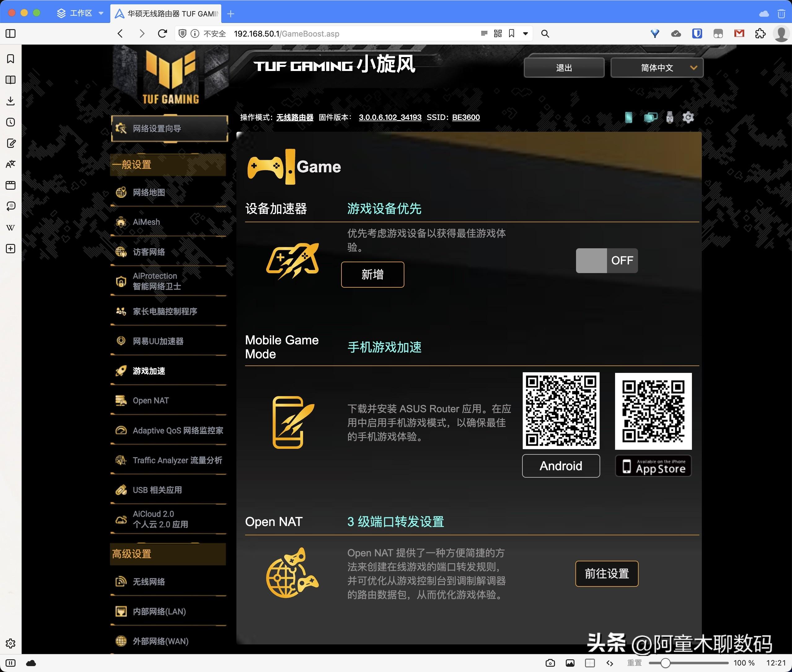Screen dimensions: 792x672
Task: Open Wikipedia W panel in sidebar
Action: (11, 228)
